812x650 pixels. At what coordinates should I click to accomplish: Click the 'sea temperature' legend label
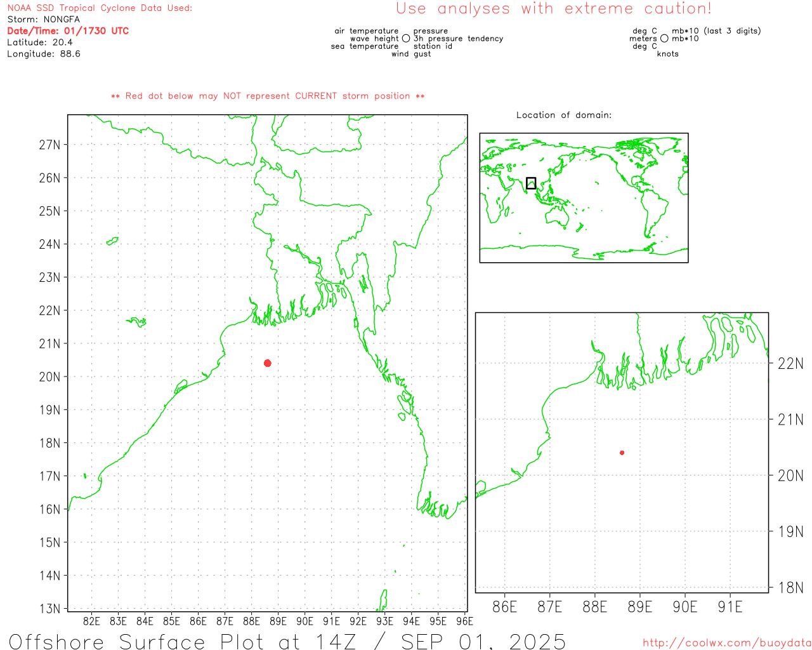point(365,46)
